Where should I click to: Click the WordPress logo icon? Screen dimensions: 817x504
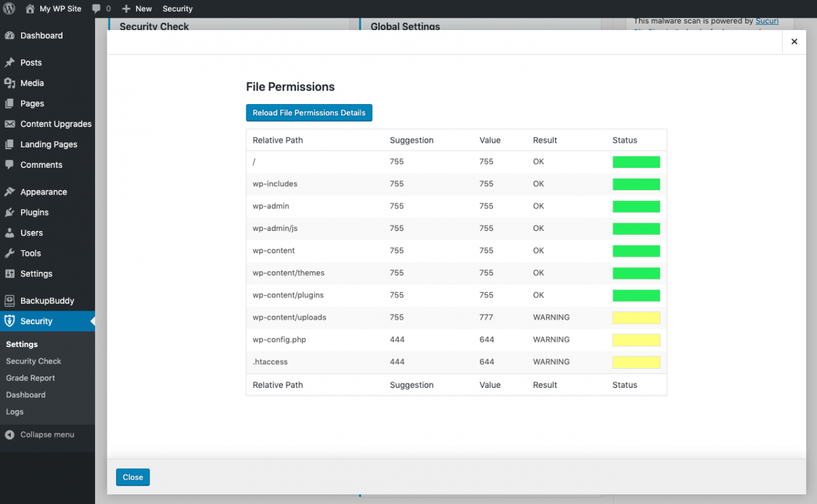point(9,9)
